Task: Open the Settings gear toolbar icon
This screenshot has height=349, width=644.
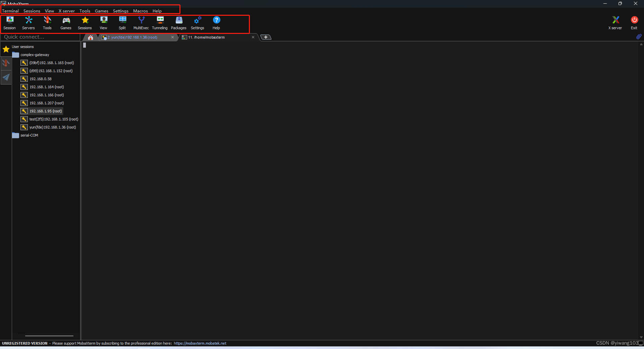Action: pyautogui.click(x=198, y=23)
